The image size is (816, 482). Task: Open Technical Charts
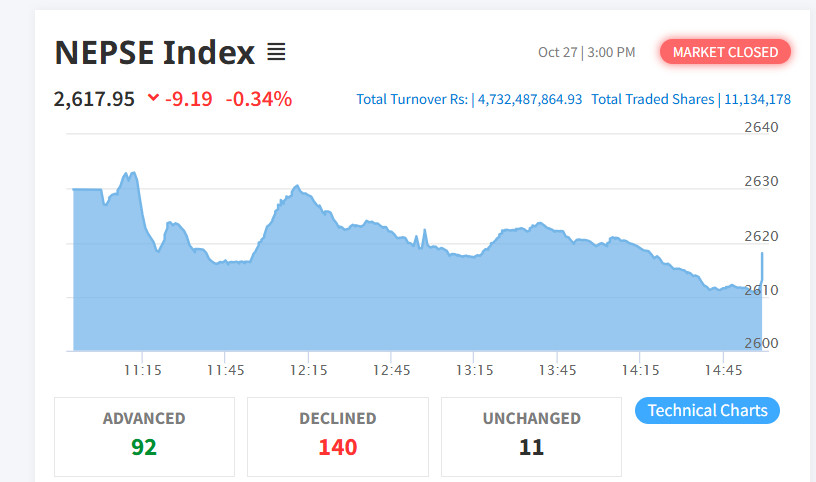pos(707,410)
